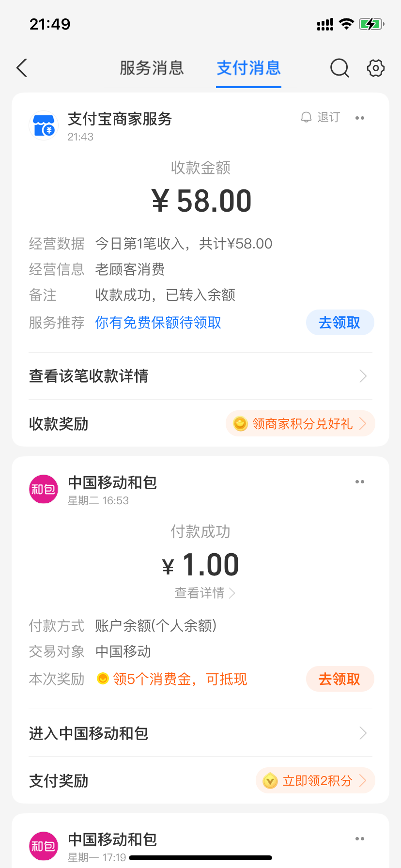Tap the 支付宝商家服务 shop avatar icon
Screen dimensions: 401x868
click(44, 126)
